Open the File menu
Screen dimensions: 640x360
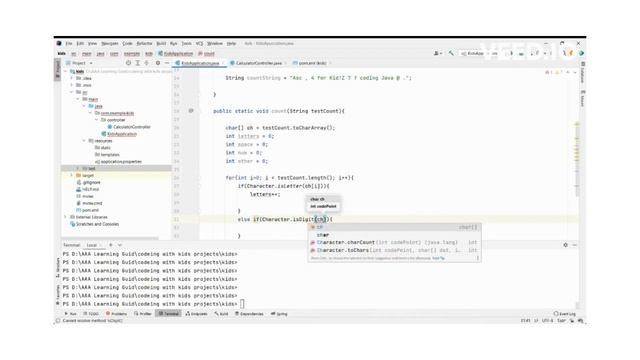point(69,43)
